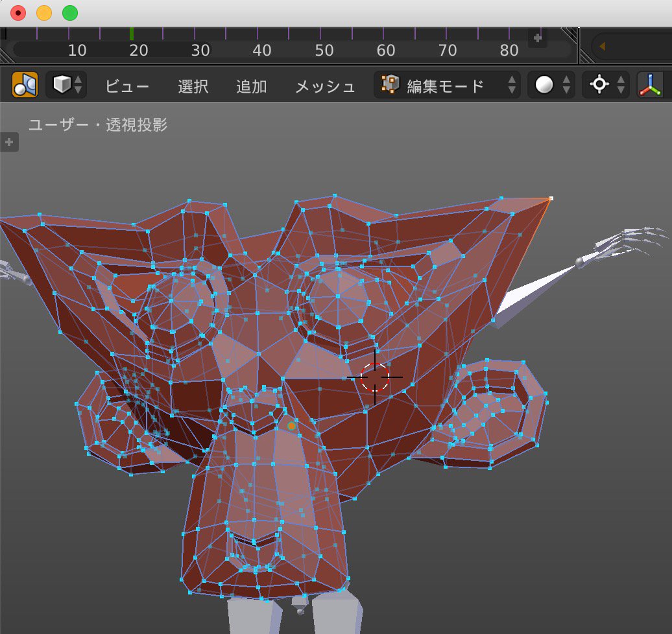This screenshot has width=672, height=634.
Task: Click the small left arrow in the right panel
Action: pyautogui.click(x=602, y=46)
